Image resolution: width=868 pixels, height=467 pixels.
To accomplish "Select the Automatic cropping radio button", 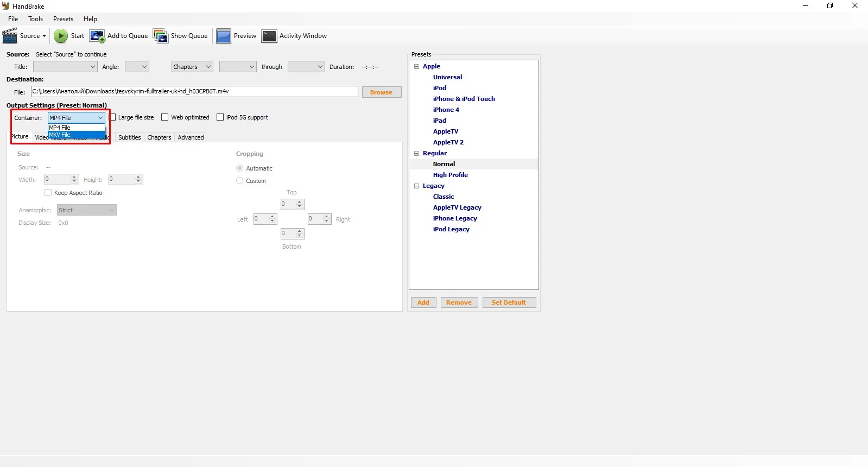I will 239,168.
